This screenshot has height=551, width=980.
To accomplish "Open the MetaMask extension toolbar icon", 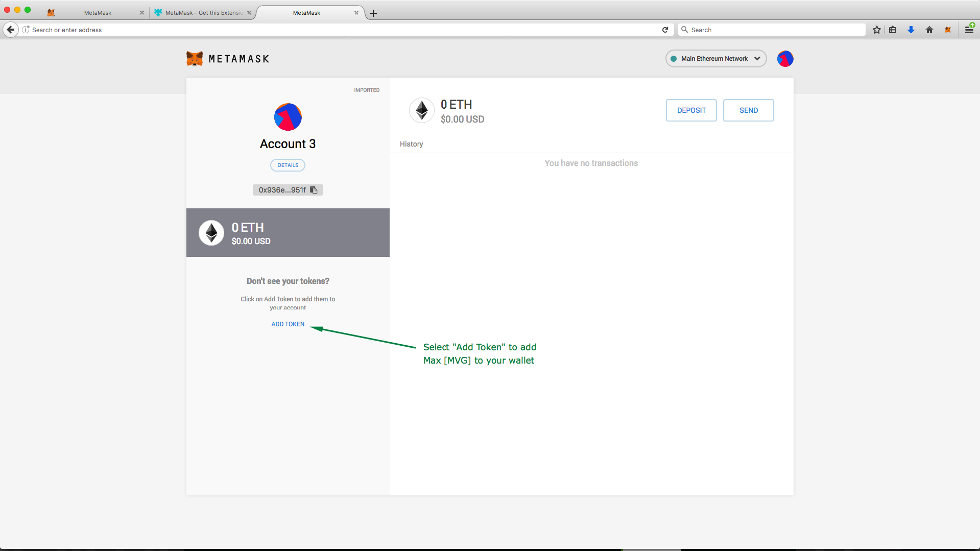I will pyautogui.click(x=948, y=30).
